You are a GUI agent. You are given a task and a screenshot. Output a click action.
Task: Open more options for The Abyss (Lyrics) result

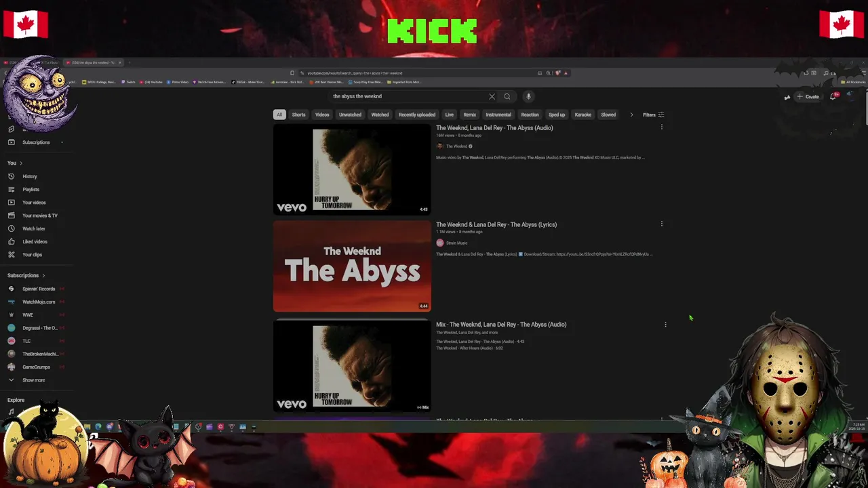pos(662,224)
